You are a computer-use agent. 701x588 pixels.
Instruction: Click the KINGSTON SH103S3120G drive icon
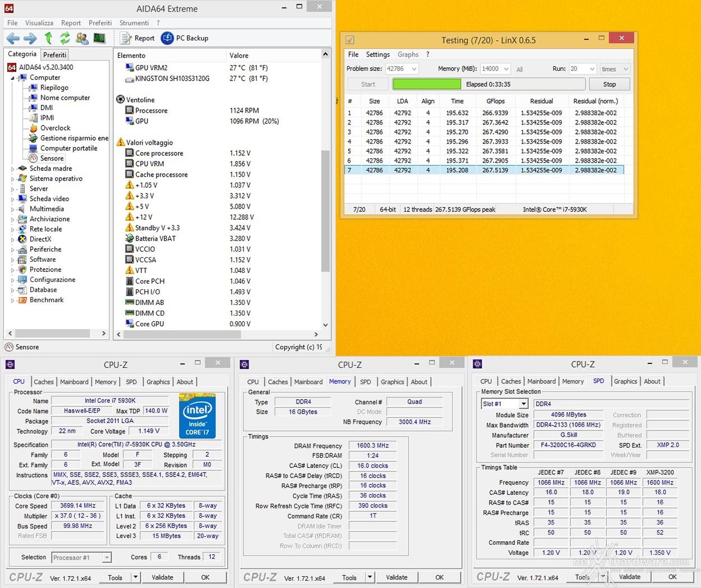130,78
